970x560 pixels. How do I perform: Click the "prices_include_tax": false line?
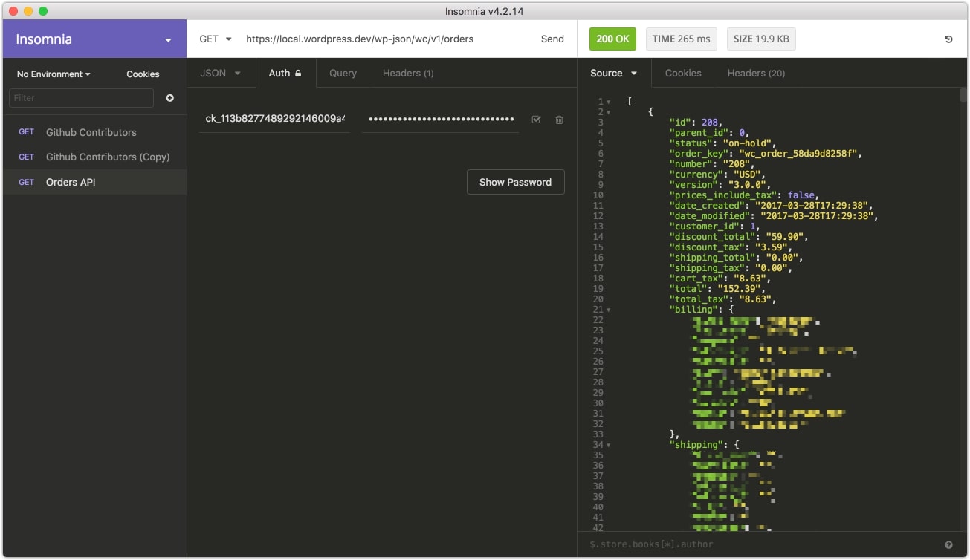(x=743, y=195)
